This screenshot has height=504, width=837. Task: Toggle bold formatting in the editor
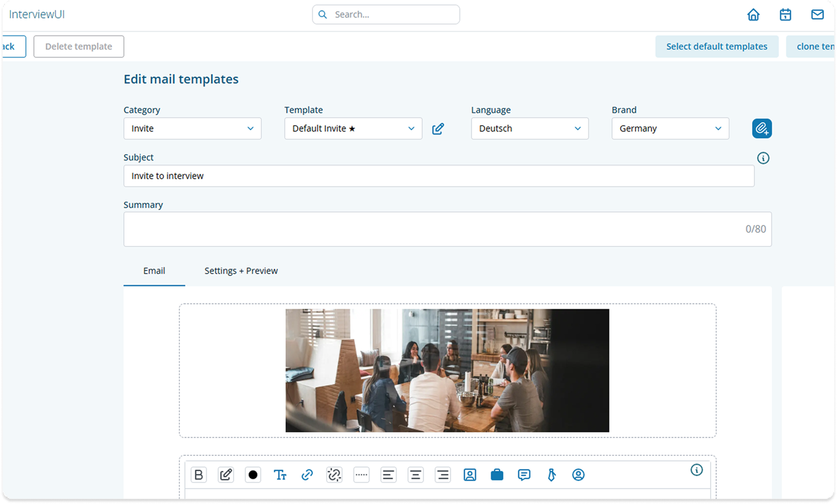pos(198,474)
